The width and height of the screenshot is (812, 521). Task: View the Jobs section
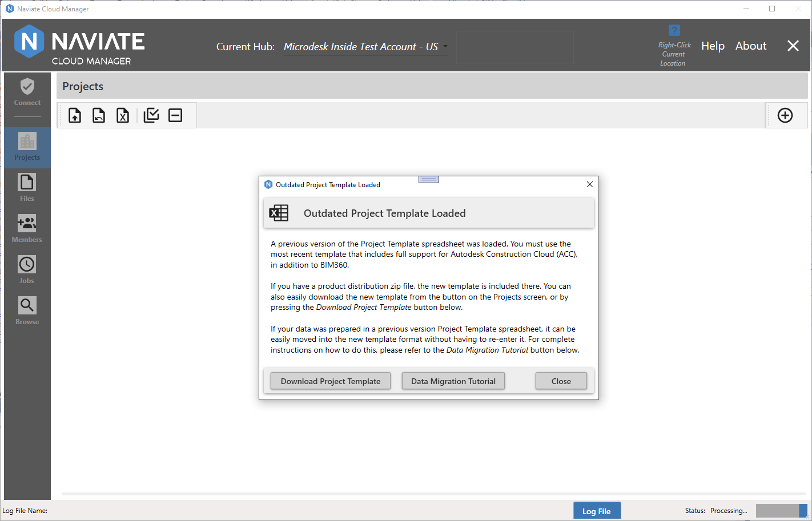pyautogui.click(x=27, y=270)
